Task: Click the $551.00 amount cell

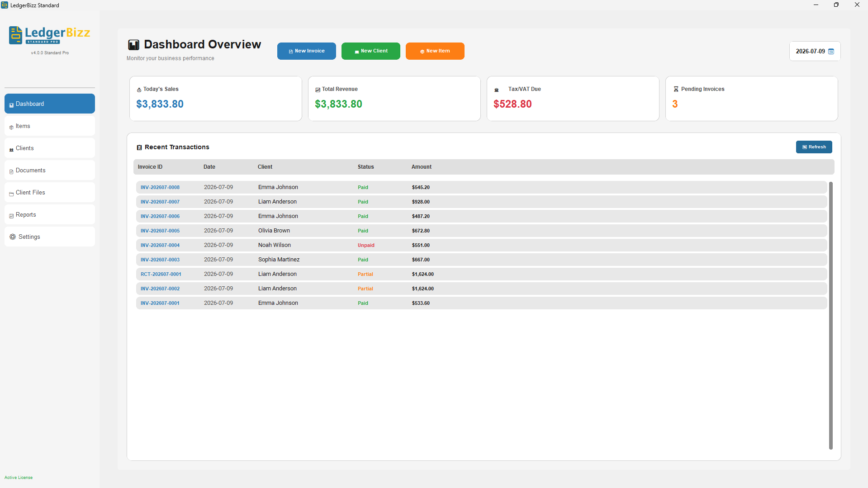Action: pos(421,245)
